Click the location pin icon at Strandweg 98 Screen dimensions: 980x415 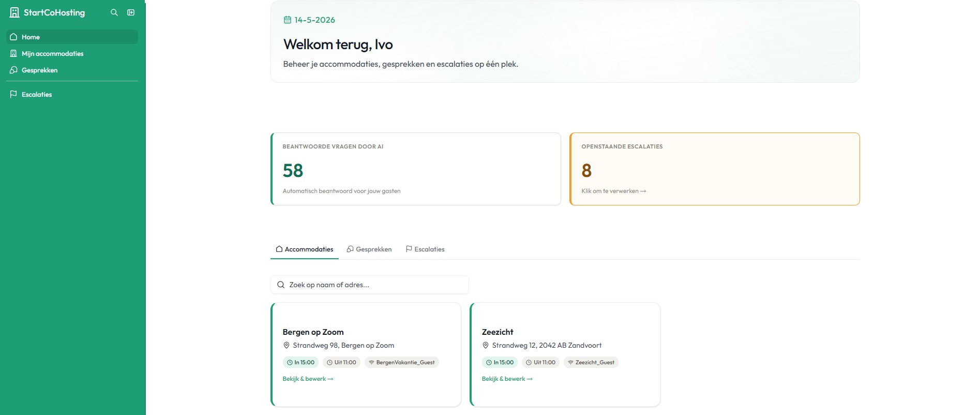click(286, 346)
